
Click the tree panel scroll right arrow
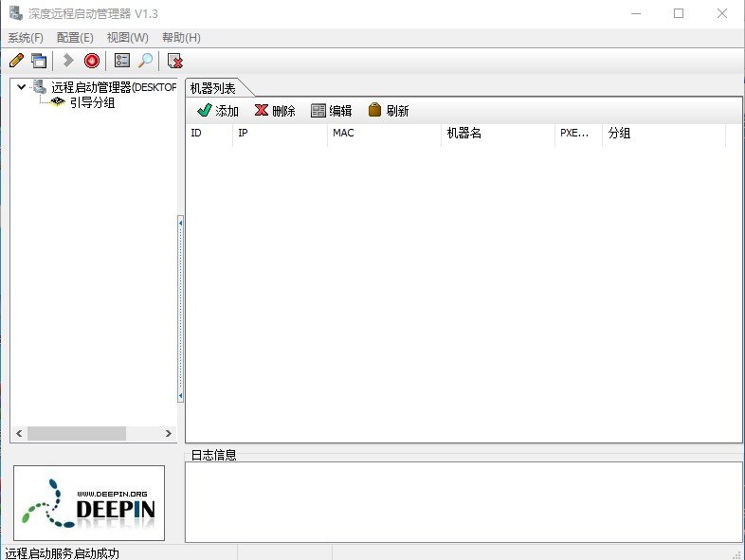(168, 433)
